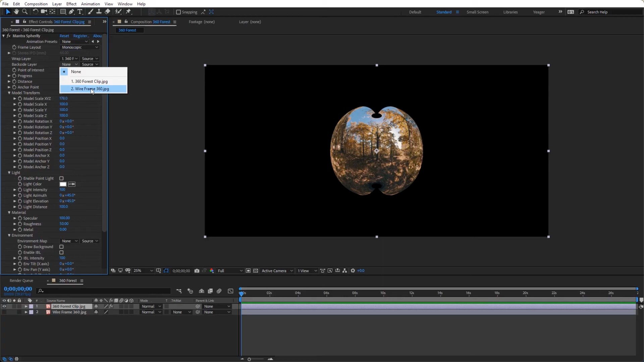Open the Animation menu
The height and width of the screenshot is (362, 644).
[x=90, y=4]
